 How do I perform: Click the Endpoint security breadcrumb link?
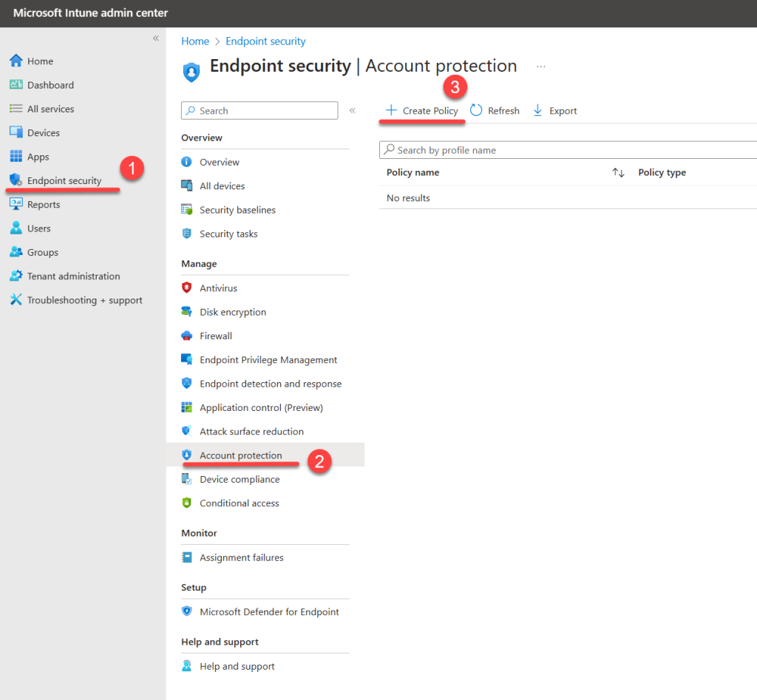point(265,41)
